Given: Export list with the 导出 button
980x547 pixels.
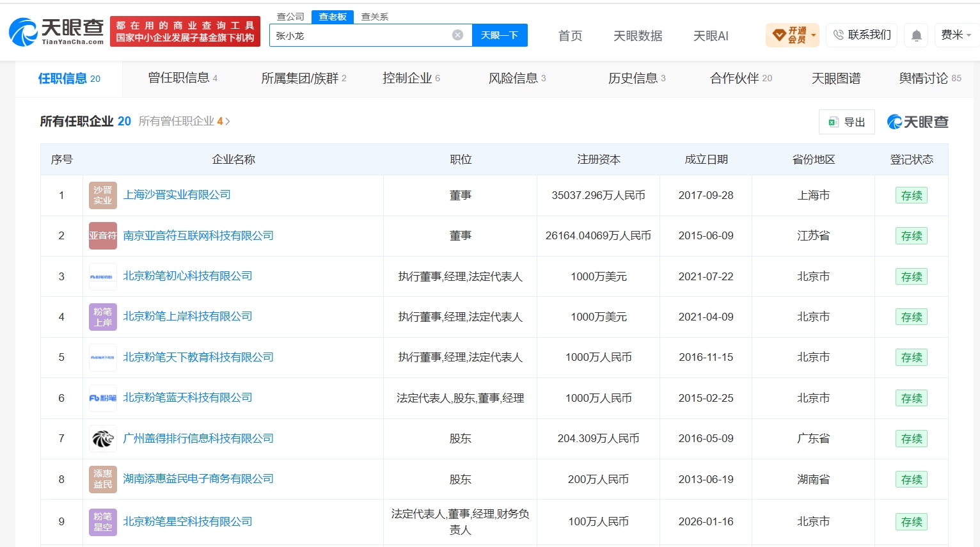Looking at the screenshot, I should coord(846,122).
